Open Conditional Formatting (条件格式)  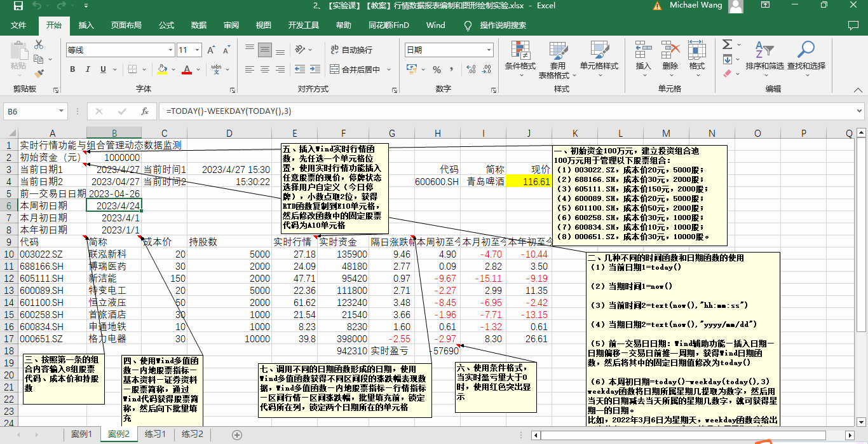coord(520,57)
